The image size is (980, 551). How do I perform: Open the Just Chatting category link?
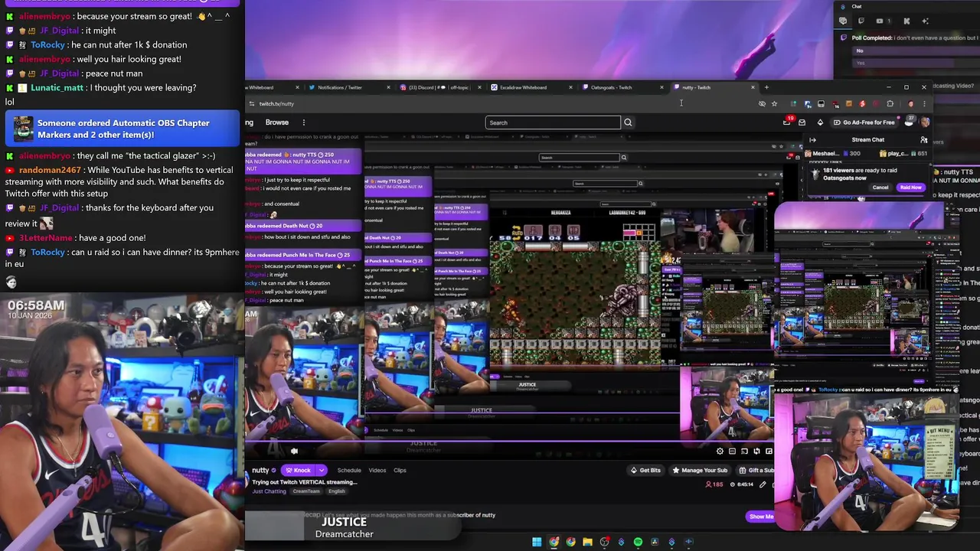pos(269,491)
